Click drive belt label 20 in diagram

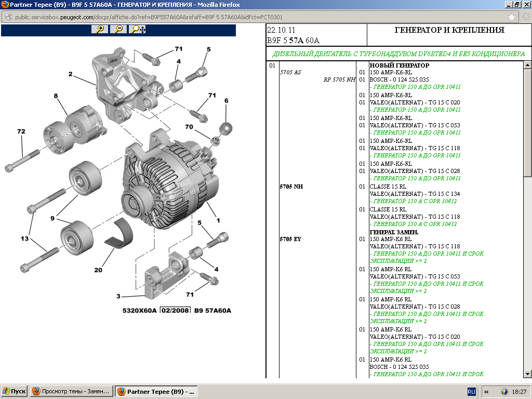click(98, 270)
